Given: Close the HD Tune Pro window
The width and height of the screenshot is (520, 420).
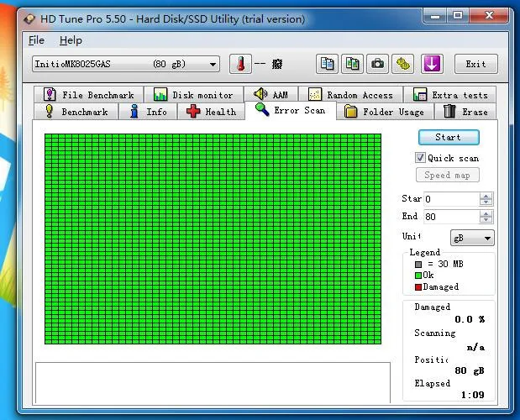Looking at the screenshot, I should [489, 16].
